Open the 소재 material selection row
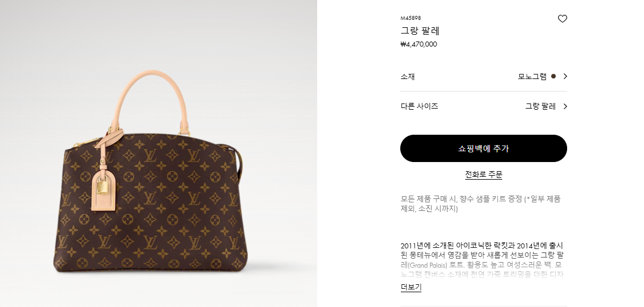 483,76
